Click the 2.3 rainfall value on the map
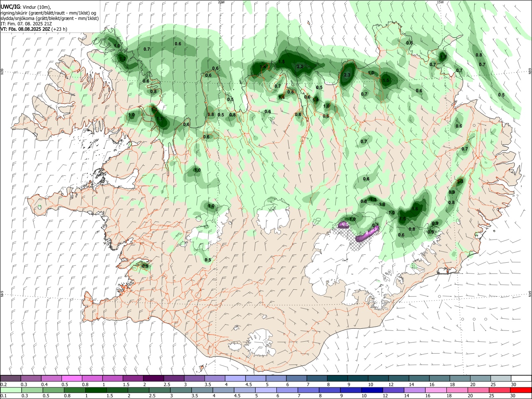 [348, 75]
